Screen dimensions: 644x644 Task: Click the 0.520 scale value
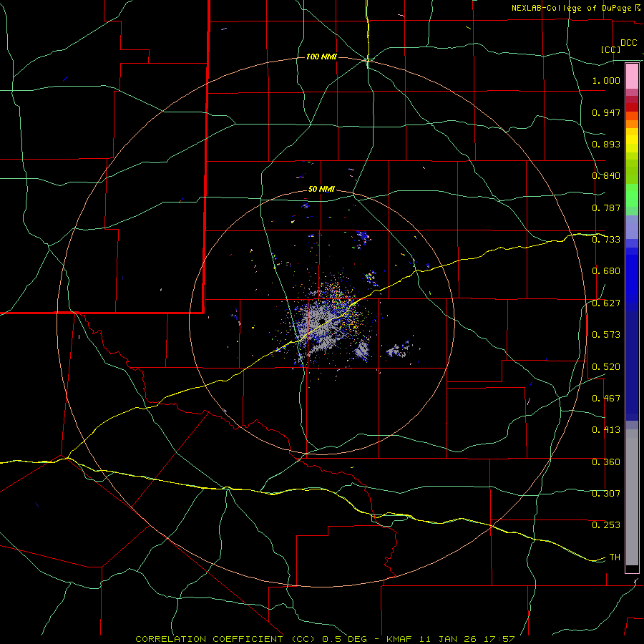606,367
